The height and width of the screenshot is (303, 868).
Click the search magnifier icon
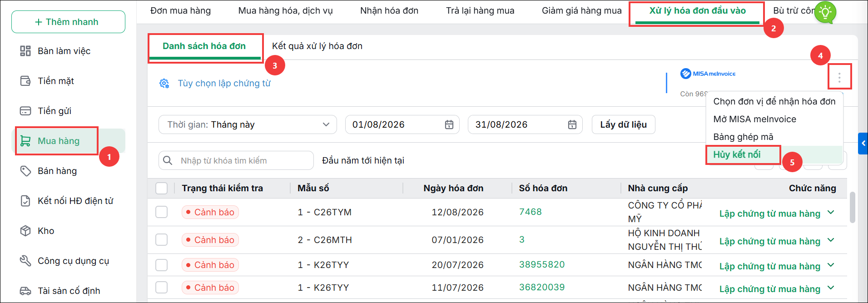[168, 160]
